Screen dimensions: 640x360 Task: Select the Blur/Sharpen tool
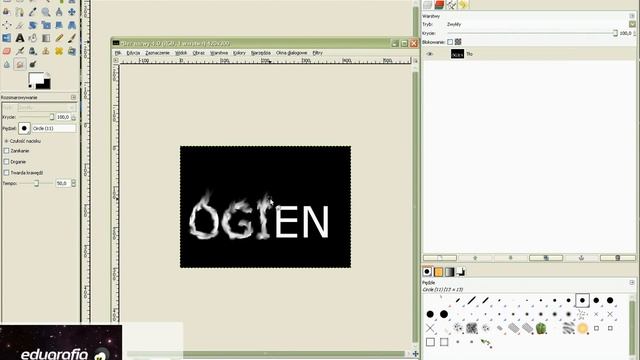tap(7, 64)
